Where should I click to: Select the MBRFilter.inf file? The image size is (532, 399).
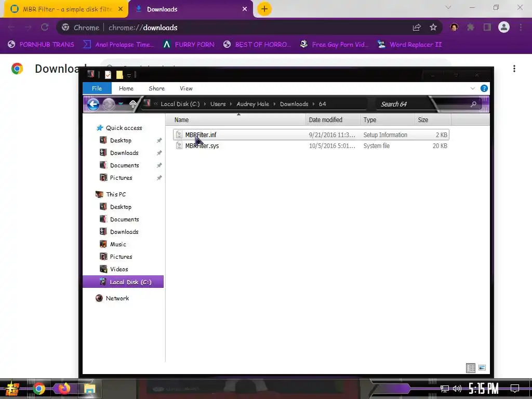[311, 135]
